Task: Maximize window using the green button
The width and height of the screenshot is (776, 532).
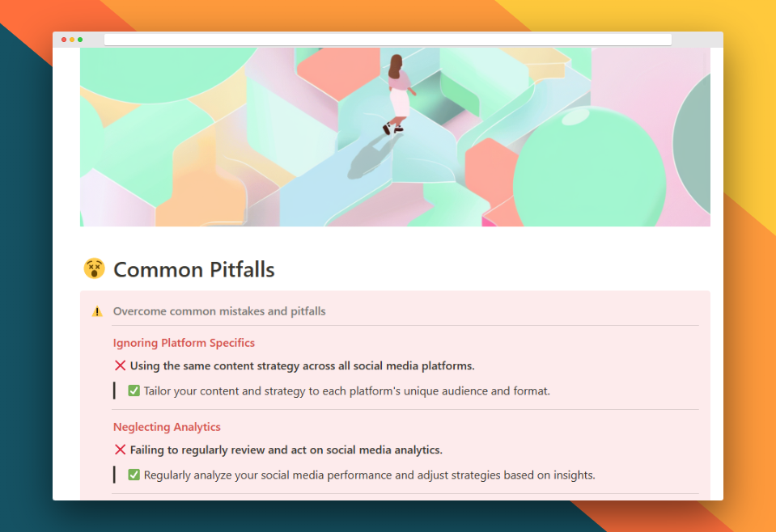Action: pyautogui.click(x=80, y=40)
